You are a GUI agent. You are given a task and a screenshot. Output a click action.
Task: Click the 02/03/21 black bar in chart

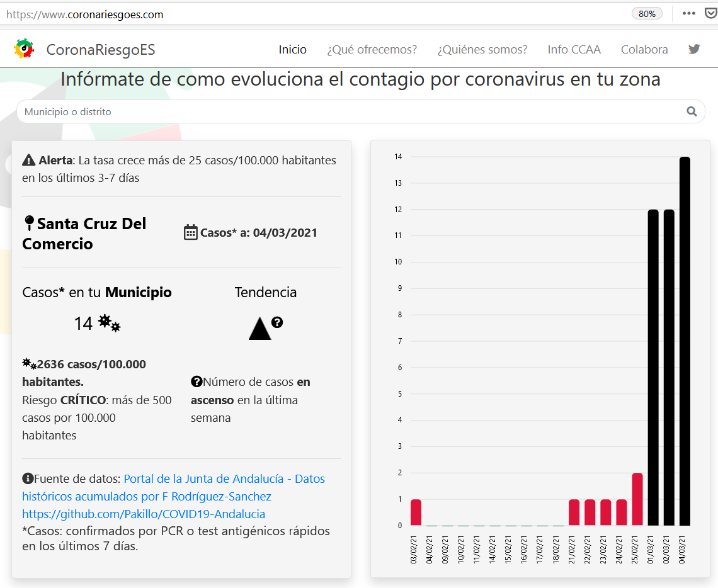(669, 368)
